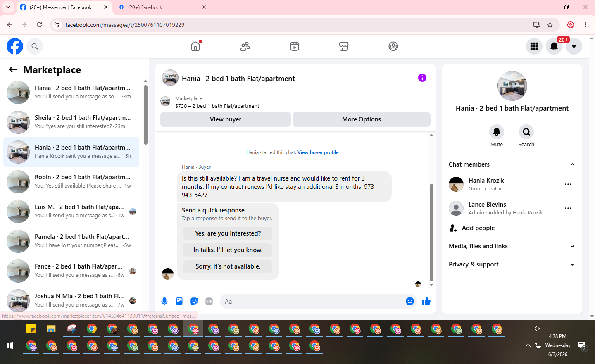The width and height of the screenshot is (595, 364).
Task: Click the More Options button
Action: (x=362, y=119)
